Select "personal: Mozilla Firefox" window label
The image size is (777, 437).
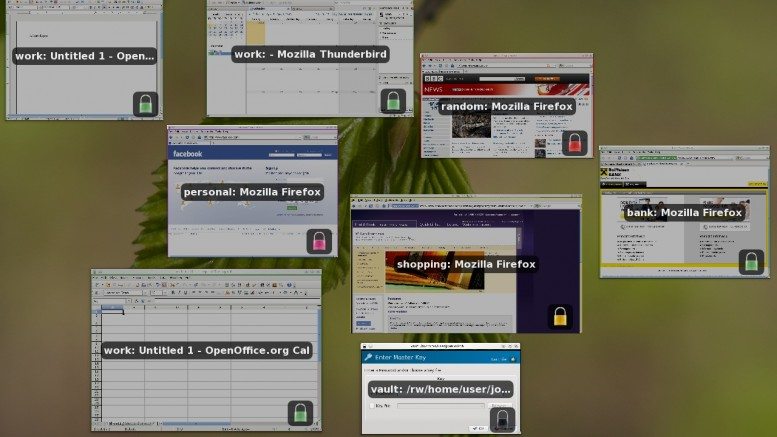[252, 192]
